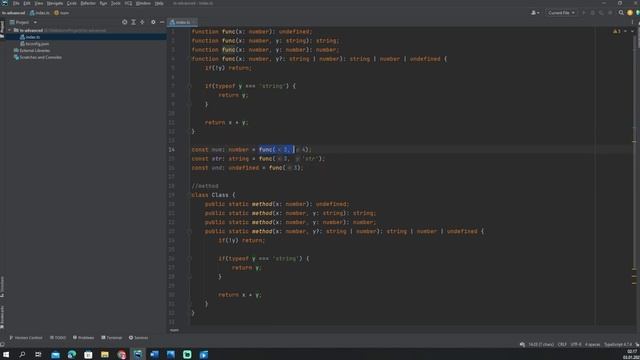
Task: Open Microsoft Edge from taskbar
Action: 72,354
